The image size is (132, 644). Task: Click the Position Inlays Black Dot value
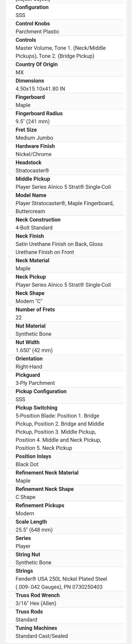point(27,464)
